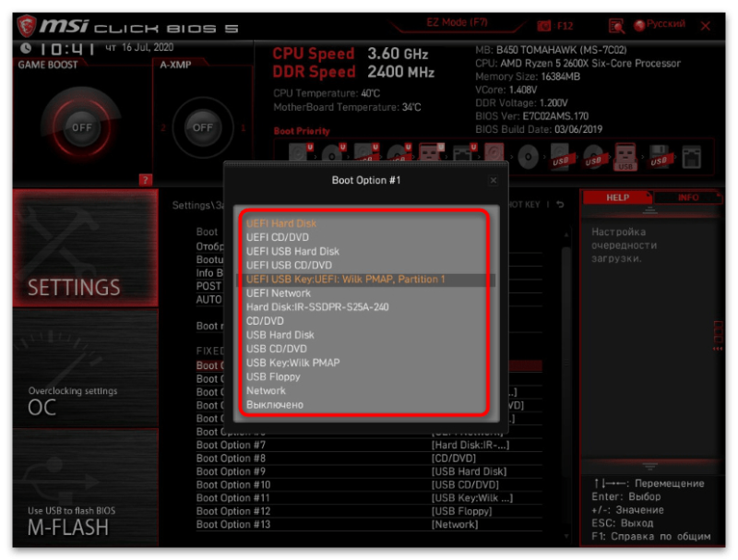Click non-UEFI CD/DVD disc icon in Boot Priority bar
Viewport: 738px width, 560px height.
528,157
